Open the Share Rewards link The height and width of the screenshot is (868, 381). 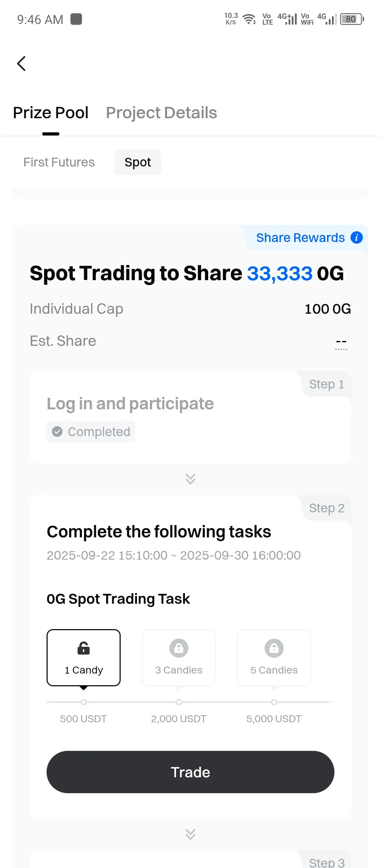(x=301, y=238)
